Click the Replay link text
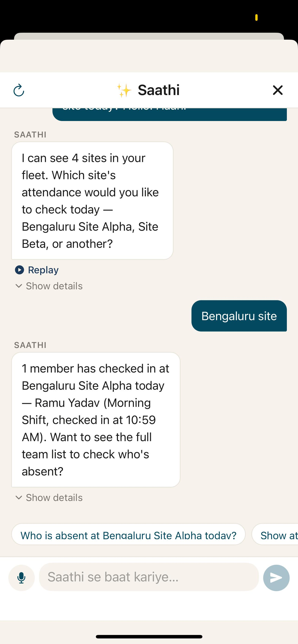Image resolution: width=298 pixels, height=644 pixels. coord(43,270)
